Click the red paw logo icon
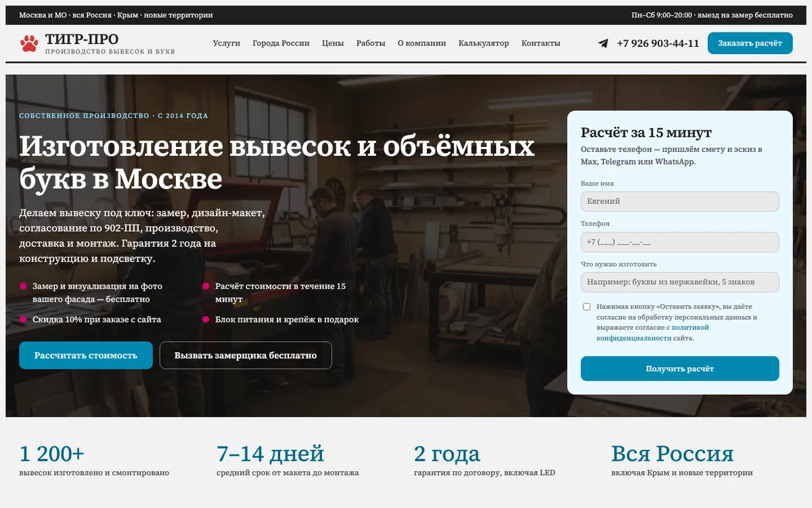Screen dimensions: 812x508 29,43
